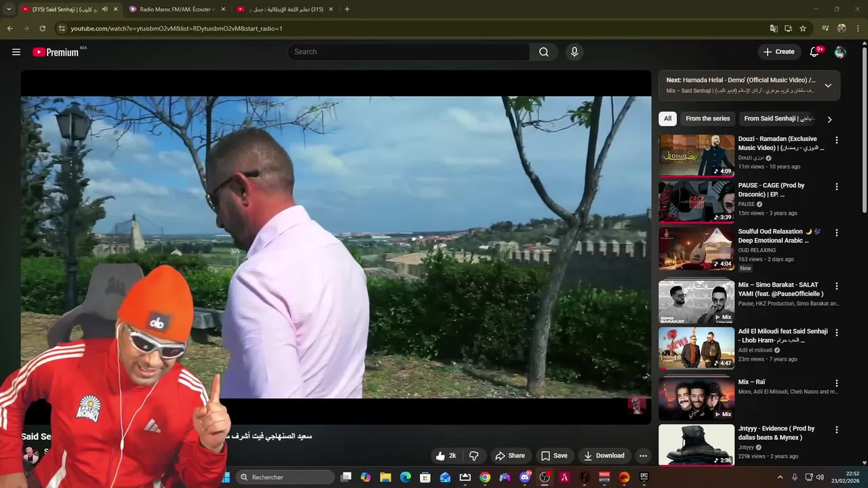868x488 pixels.
Task: Open Douzi Ramadan video thumbnail
Action: click(x=696, y=155)
